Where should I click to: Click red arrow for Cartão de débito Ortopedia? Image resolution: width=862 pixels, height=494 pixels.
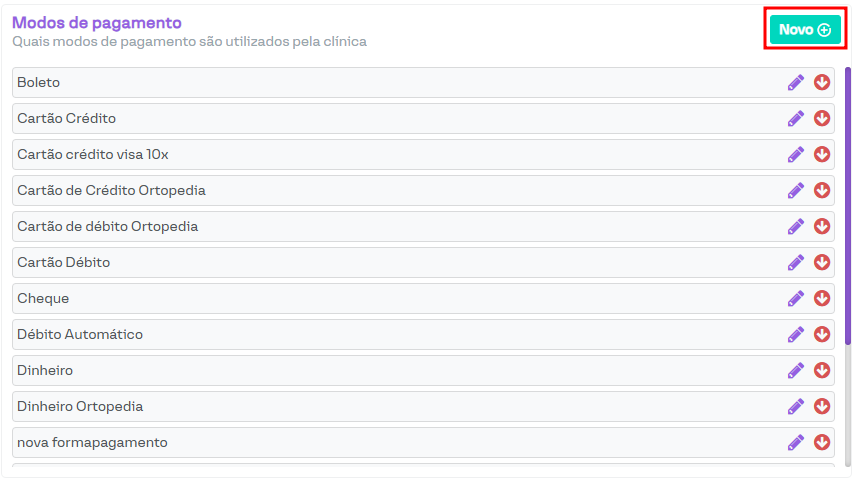tap(822, 226)
